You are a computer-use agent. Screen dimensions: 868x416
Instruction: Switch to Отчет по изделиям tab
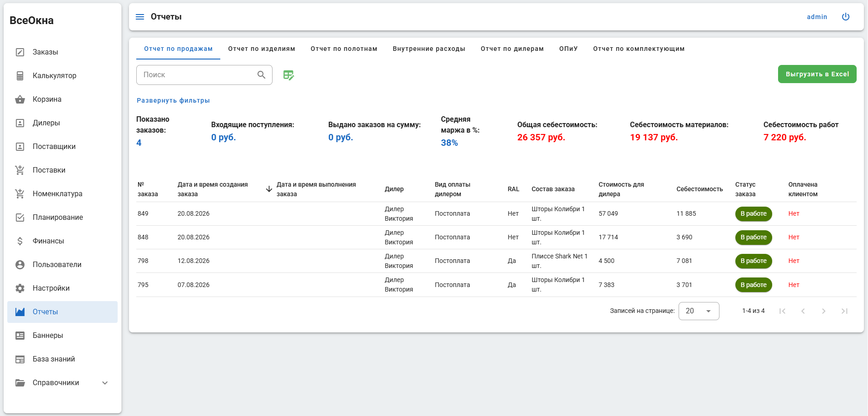click(x=262, y=49)
